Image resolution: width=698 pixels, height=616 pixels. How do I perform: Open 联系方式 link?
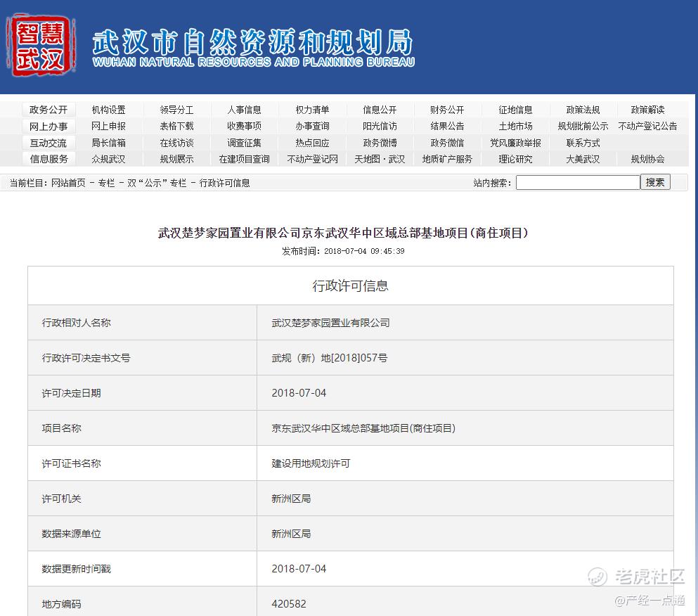(583, 143)
